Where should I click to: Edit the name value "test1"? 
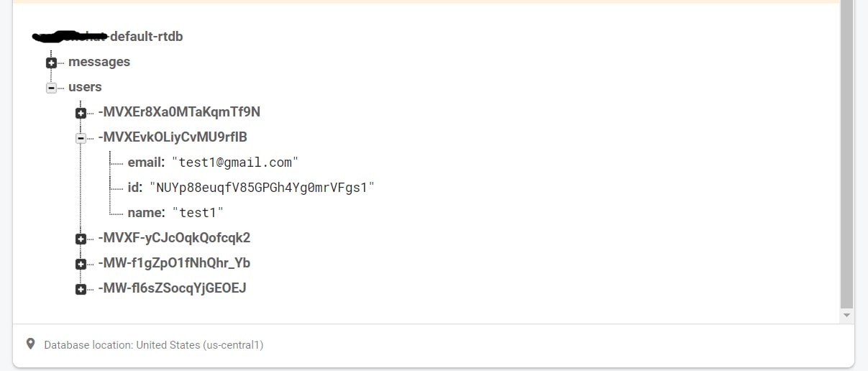pos(198,213)
